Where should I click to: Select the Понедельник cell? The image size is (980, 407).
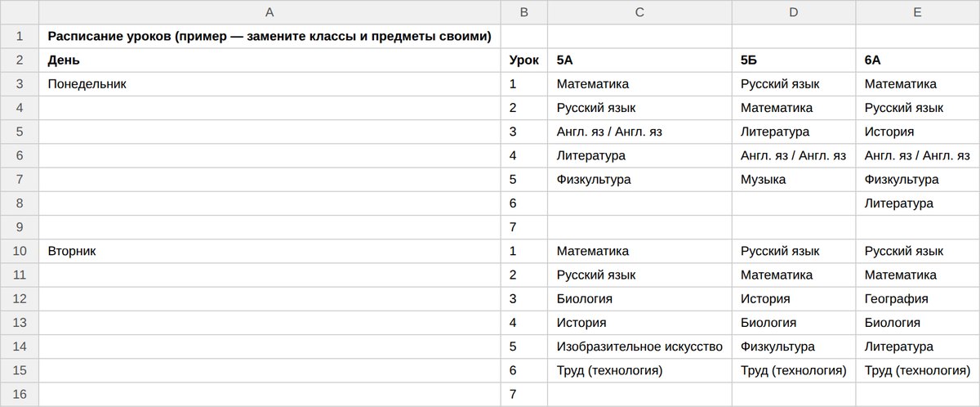pyautogui.click(x=269, y=83)
